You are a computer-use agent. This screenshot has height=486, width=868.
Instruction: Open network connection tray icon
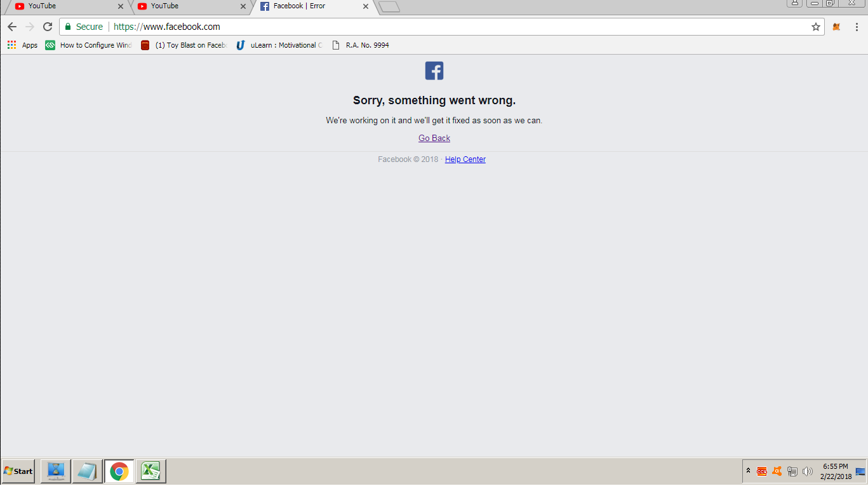tap(792, 471)
